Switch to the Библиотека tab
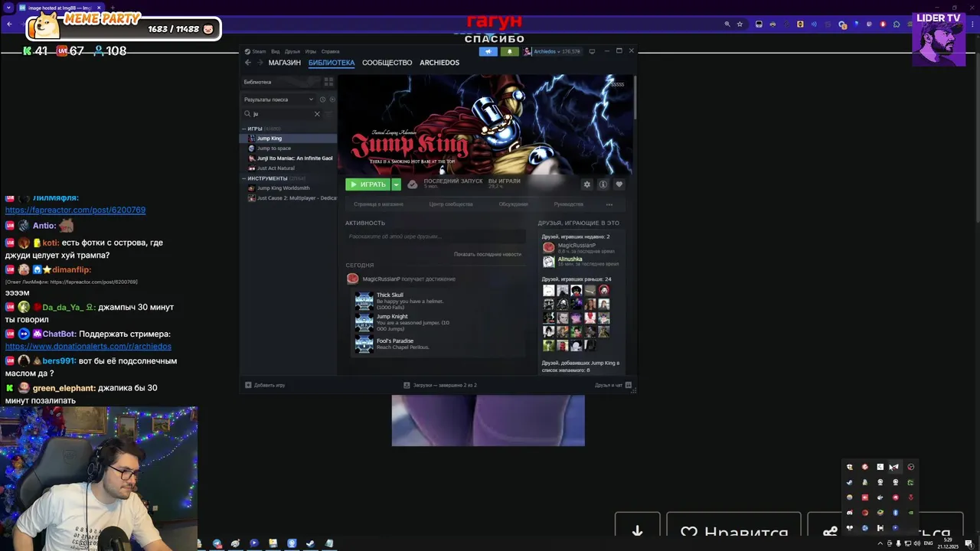This screenshot has height=551, width=980. pos(332,63)
